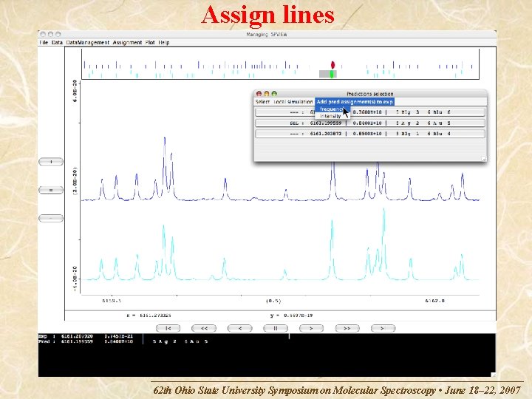Screen dimensions: 532x399
Task: Click the || pause navigation button
Action: (276, 328)
